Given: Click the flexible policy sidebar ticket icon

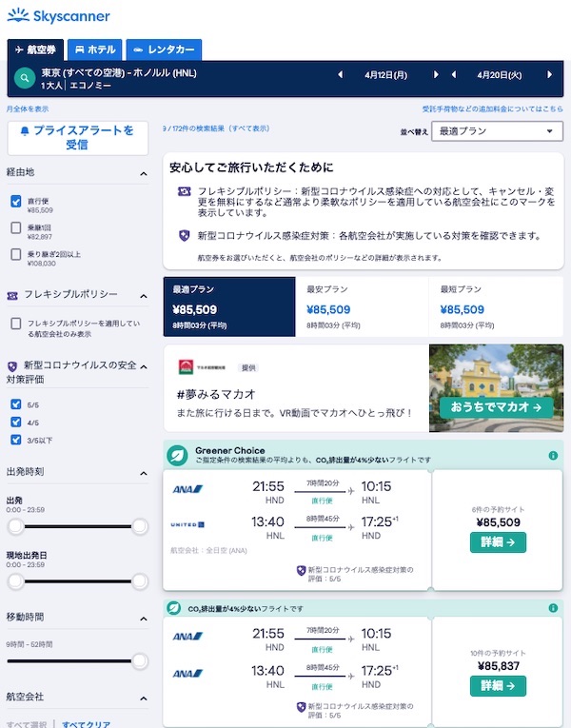Looking at the screenshot, I should [x=12, y=296].
